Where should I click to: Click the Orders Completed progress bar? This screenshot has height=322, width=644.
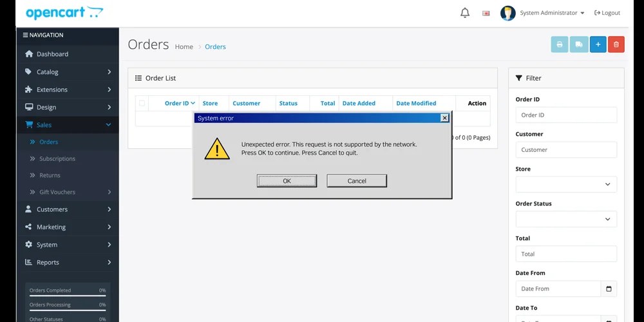68,296
